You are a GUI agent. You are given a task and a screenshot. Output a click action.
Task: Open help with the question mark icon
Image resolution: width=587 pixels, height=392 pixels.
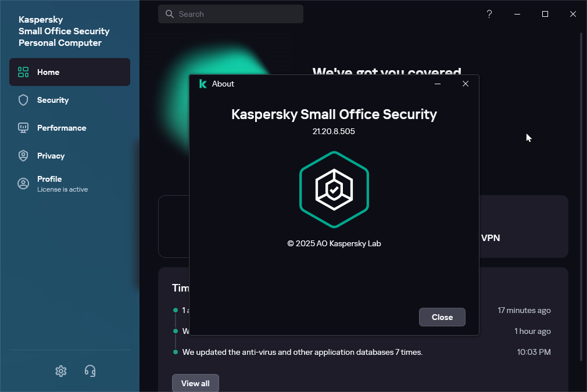pyautogui.click(x=489, y=14)
